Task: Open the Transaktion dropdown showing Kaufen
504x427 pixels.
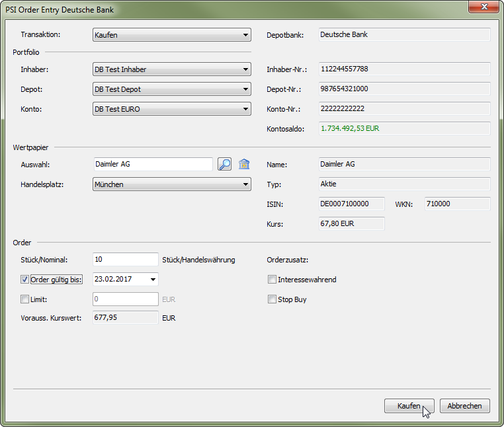Action: tap(171, 35)
